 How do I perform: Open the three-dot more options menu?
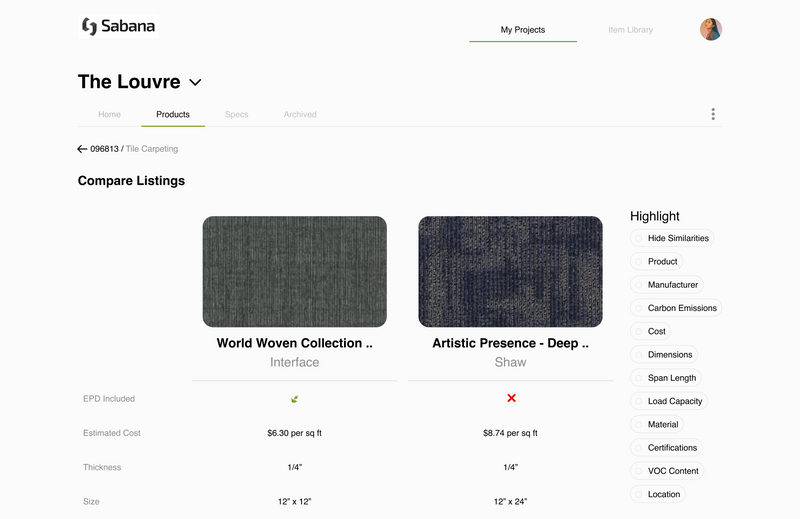[713, 114]
